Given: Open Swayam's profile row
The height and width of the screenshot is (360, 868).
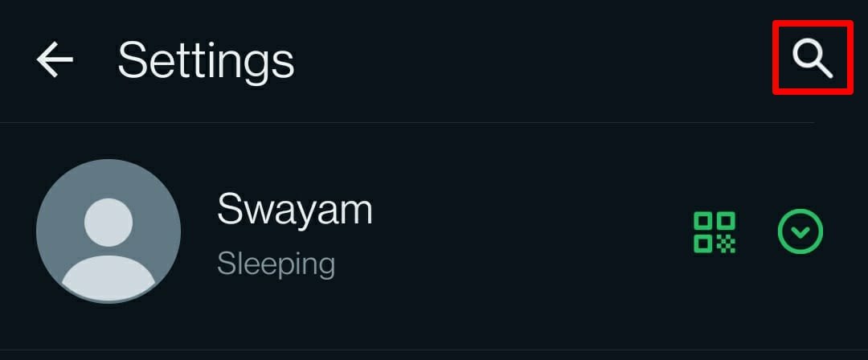Looking at the screenshot, I should pos(434,235).
